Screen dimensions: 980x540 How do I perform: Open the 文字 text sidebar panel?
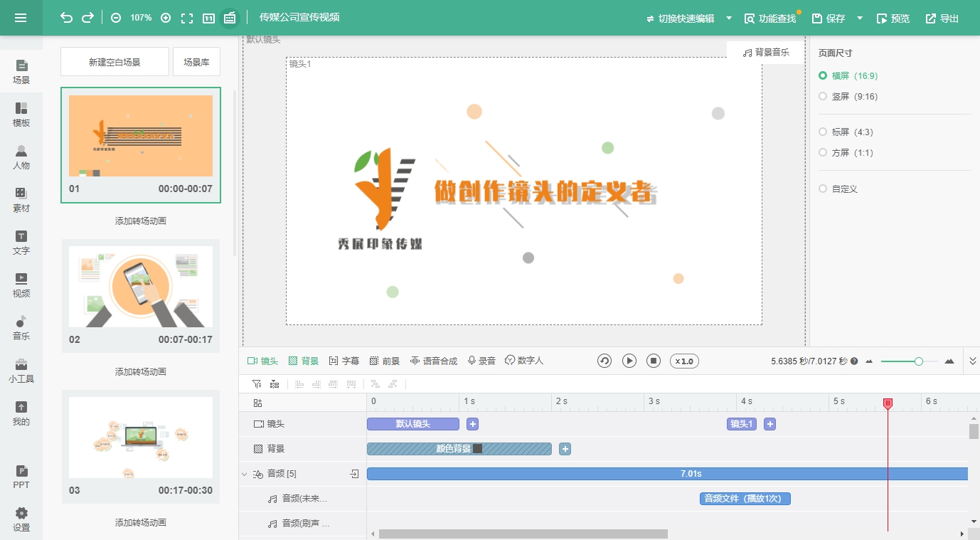click(x=21, y=243)
